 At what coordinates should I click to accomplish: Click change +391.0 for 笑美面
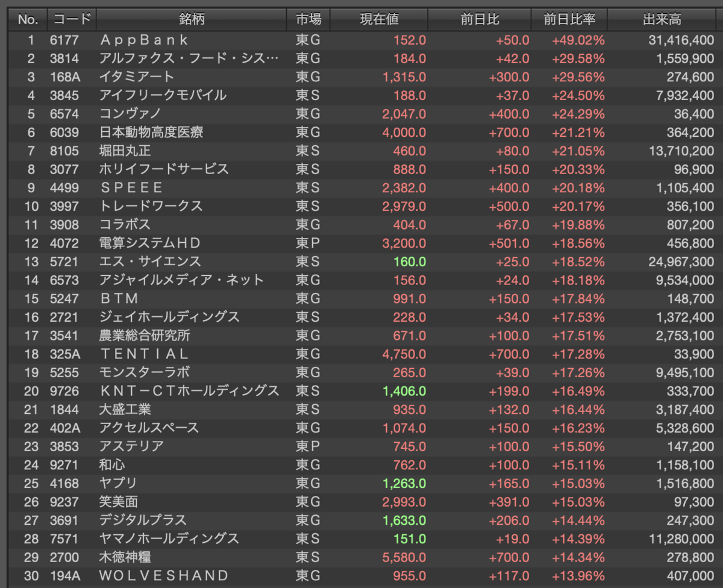coord(510,502)
